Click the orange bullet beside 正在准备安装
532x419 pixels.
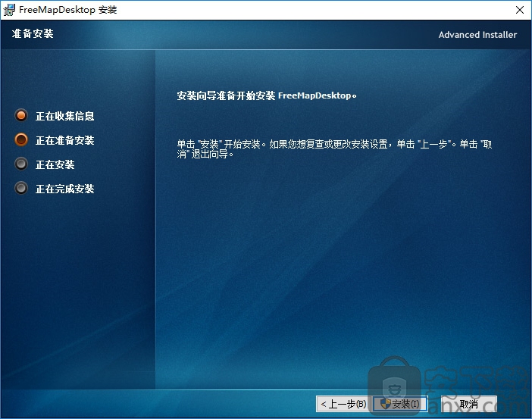[x=21, y=139]
